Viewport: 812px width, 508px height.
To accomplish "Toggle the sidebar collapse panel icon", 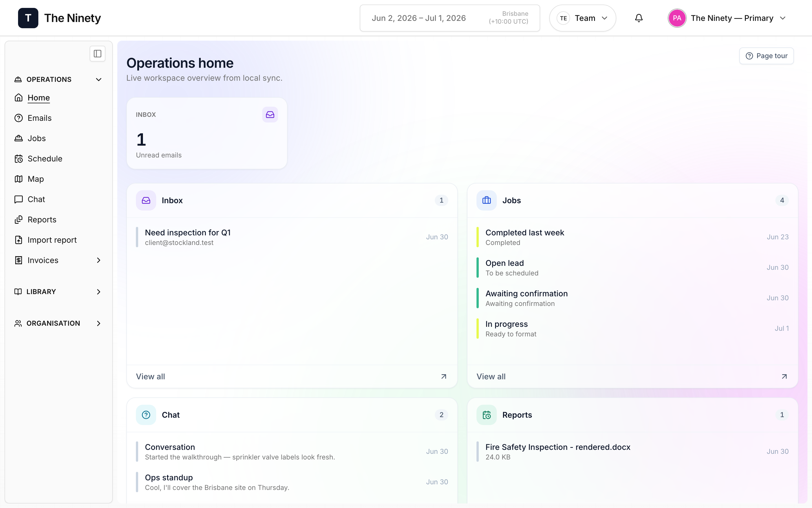I will (x=98, y=54).
